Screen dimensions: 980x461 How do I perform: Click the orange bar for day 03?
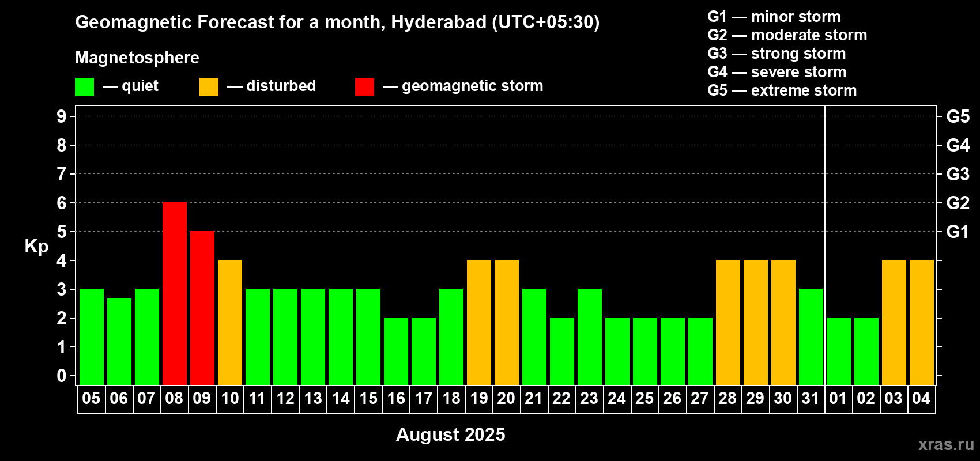point(894,322)
